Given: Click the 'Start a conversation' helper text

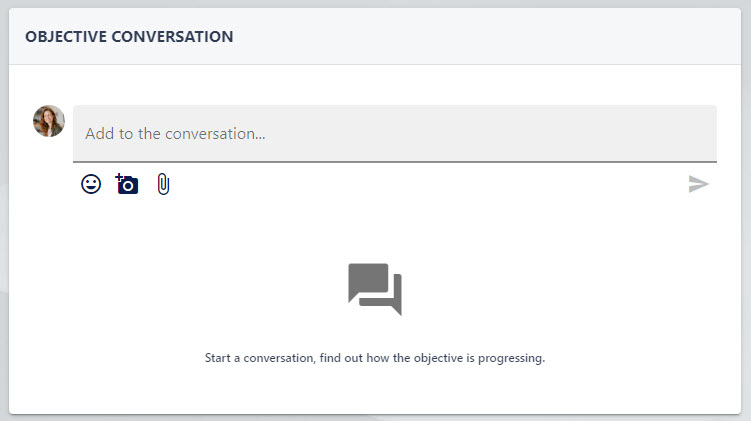Looking at the screenshot, I should (375, 358).
